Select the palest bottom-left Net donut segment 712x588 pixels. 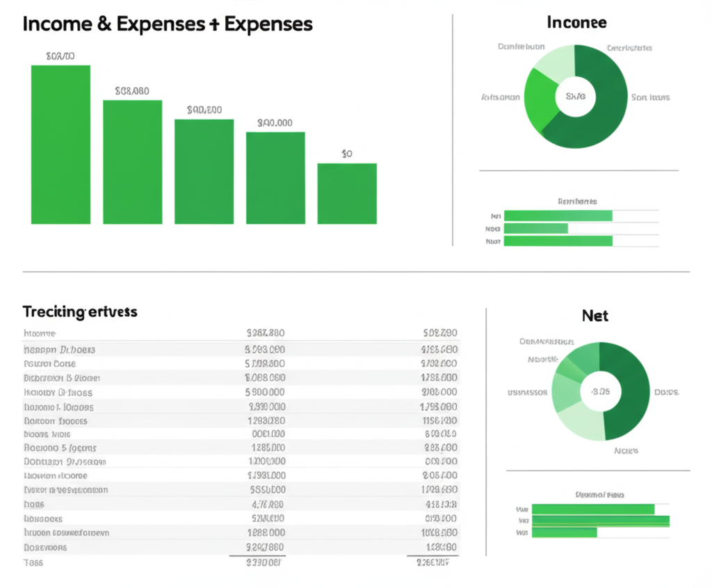coord(579,419)
